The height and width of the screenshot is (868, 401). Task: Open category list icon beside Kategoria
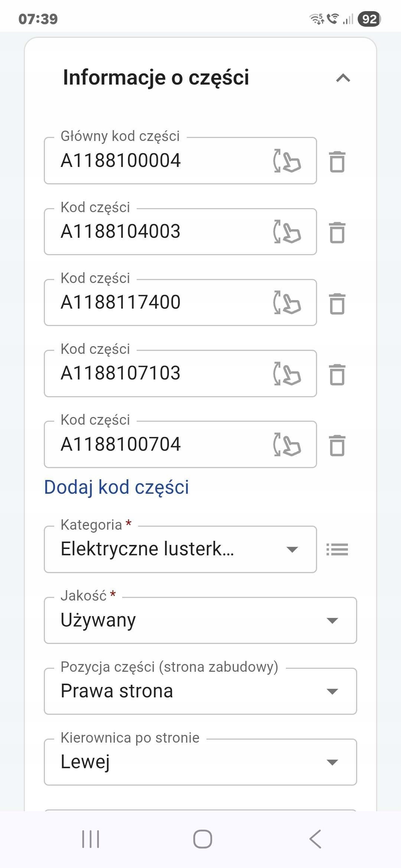(337, 549)
